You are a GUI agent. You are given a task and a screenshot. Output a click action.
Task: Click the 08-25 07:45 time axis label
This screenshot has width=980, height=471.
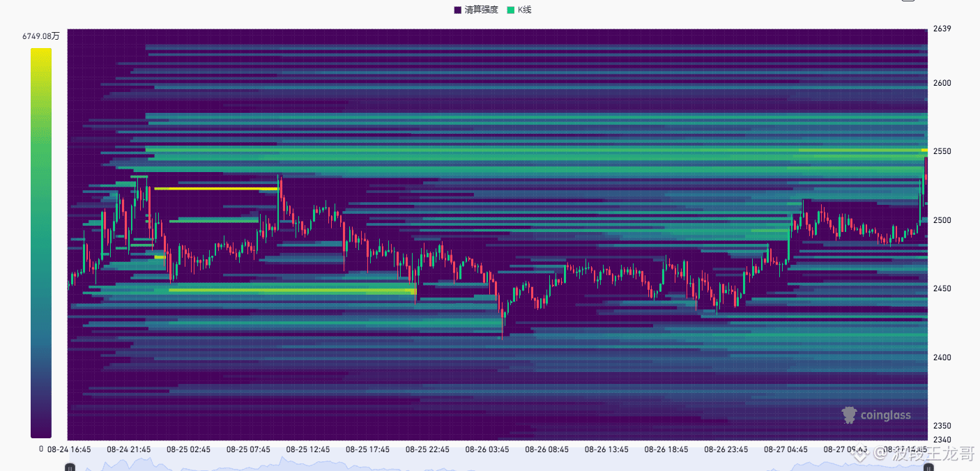(x=248, y=449)
